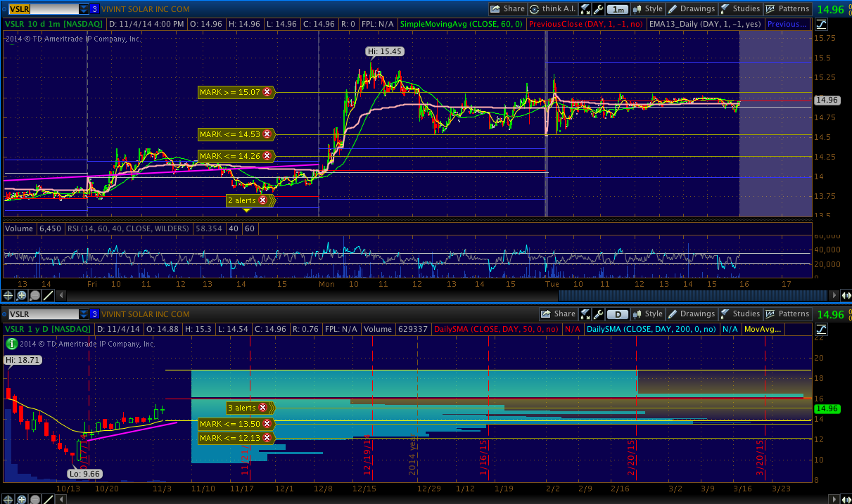The height and width of the screenshot is (504, 852).
Task: Click the think A.I. button
Action: pos(552,9)
